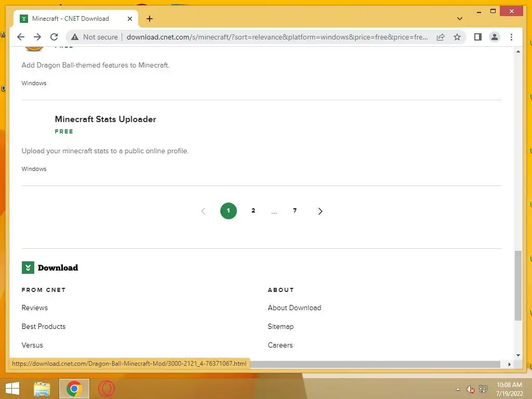Share this page using share icon
The height and width of the screenshot is (399, 532).
point(441,37)
